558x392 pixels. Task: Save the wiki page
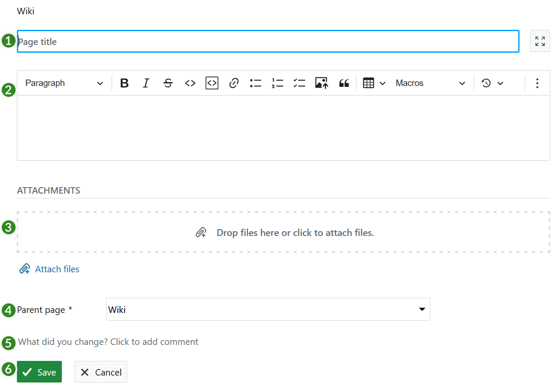[x=39, y=372]
